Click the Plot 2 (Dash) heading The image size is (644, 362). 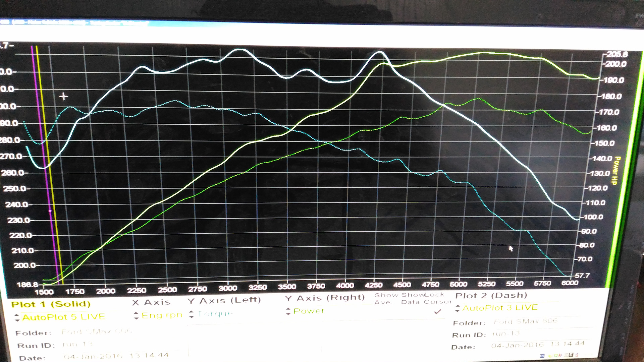(x=491, y=296)
